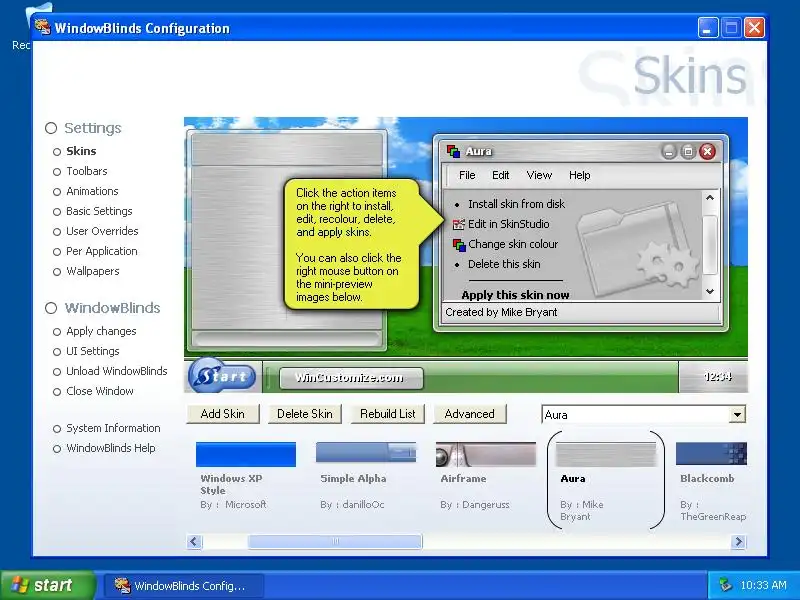
Task: Click the Delete Skin button
Action: (x=305, y=414)
